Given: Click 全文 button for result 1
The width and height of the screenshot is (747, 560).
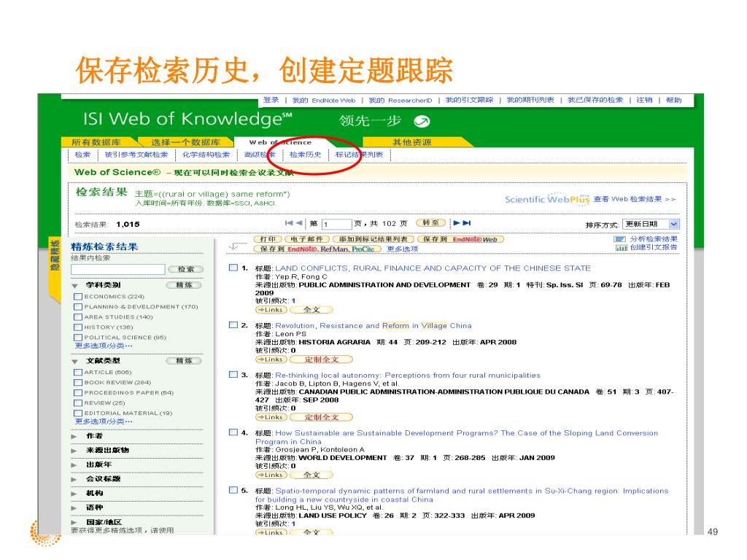Looking at the screenshot, I should click(311, 310).
